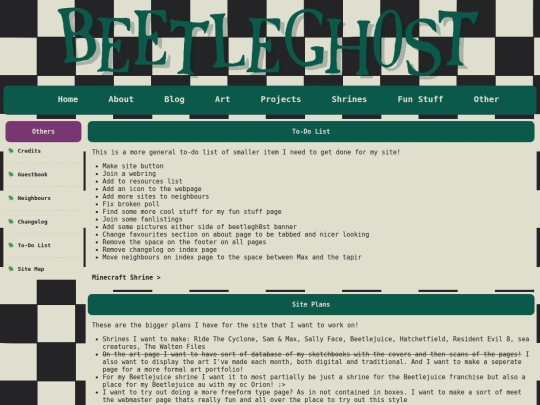This screenshot has width=540, height=405.
Task: Click the 'Fix broken poll' item
Action: (x=131, y=204)
